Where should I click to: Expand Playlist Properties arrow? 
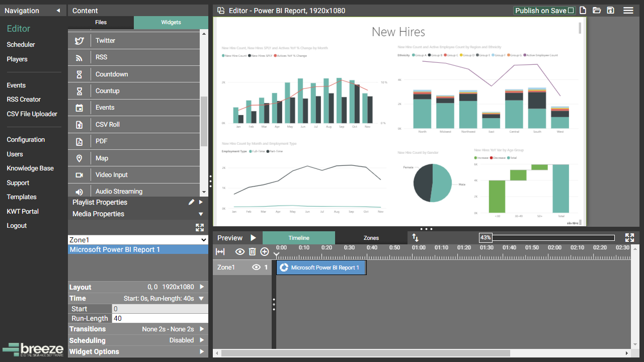[x=201, y=202]
